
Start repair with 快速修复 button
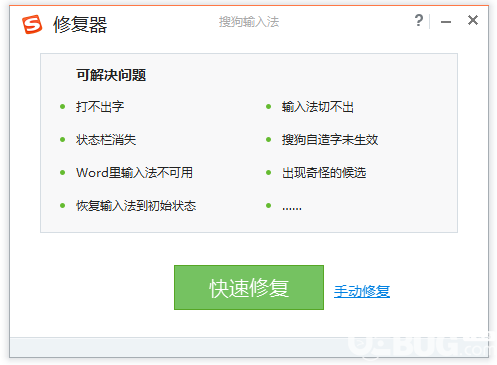coord(249,287)
